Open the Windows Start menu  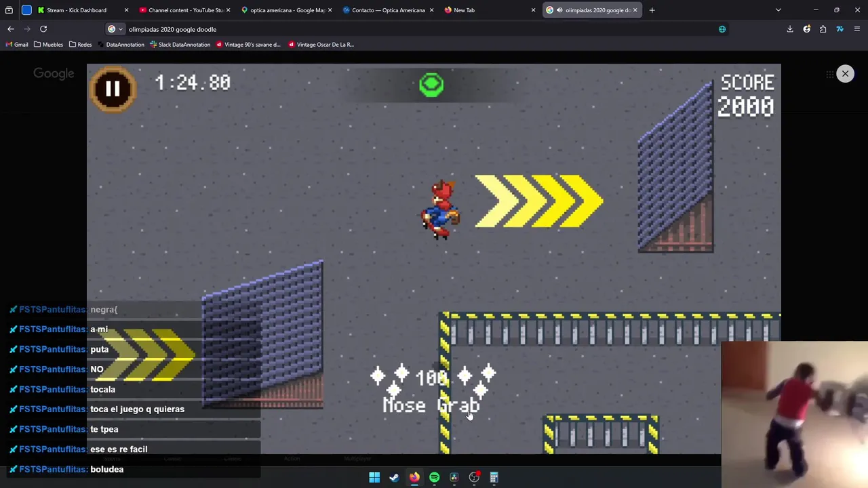pyautogui.click(x=374, y=477)
